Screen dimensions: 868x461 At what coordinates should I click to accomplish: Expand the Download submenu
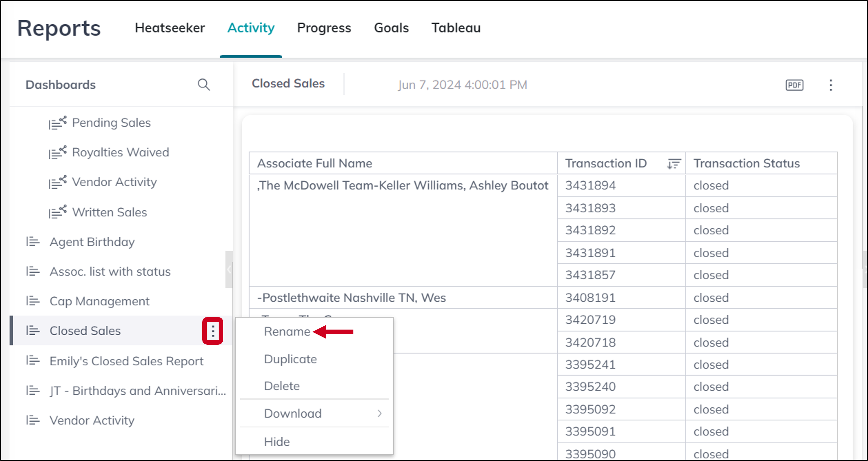(293, 413)
